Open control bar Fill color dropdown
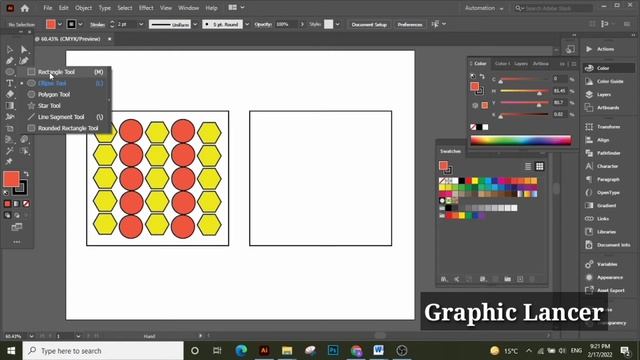This screenshot has width=640, height=360. [x=60, y=24]
